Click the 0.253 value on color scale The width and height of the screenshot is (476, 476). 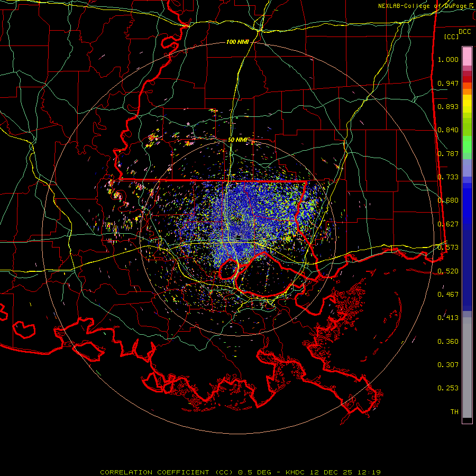pyautogui.click(x=448, y=388)
